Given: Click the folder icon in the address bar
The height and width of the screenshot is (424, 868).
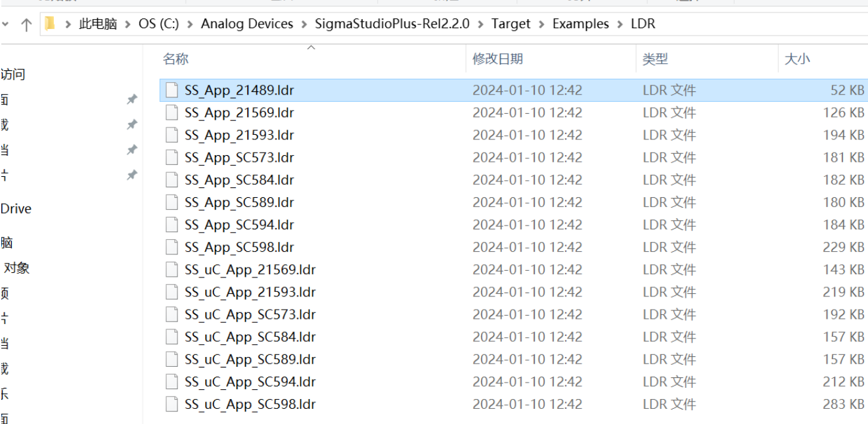Looking at the screenshot, I should pos(50,24).
